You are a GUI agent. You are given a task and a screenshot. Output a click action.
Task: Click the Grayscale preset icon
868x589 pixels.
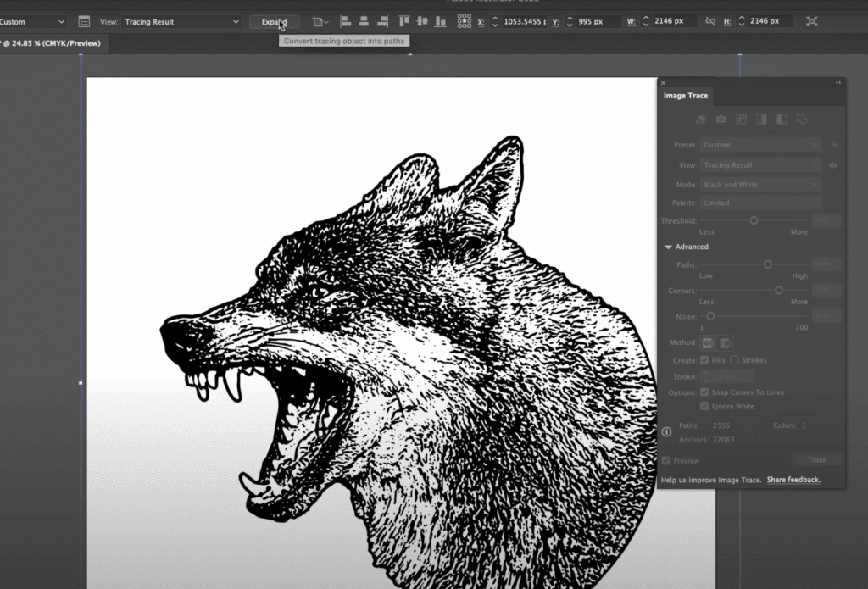point(762,119)
